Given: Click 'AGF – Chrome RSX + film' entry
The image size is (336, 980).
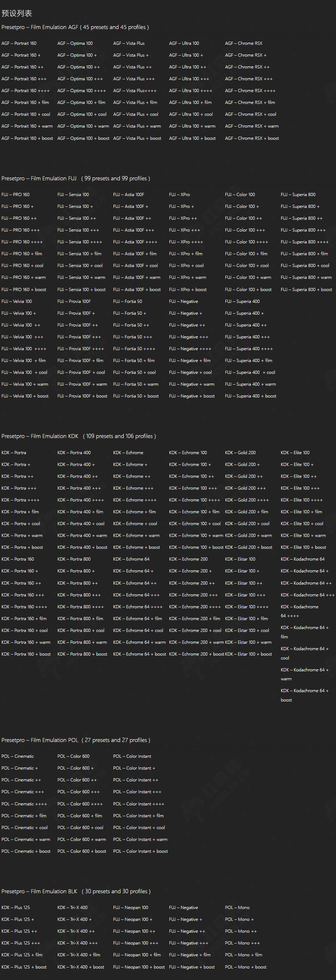Looking at the screenshot, I should 250,102.
